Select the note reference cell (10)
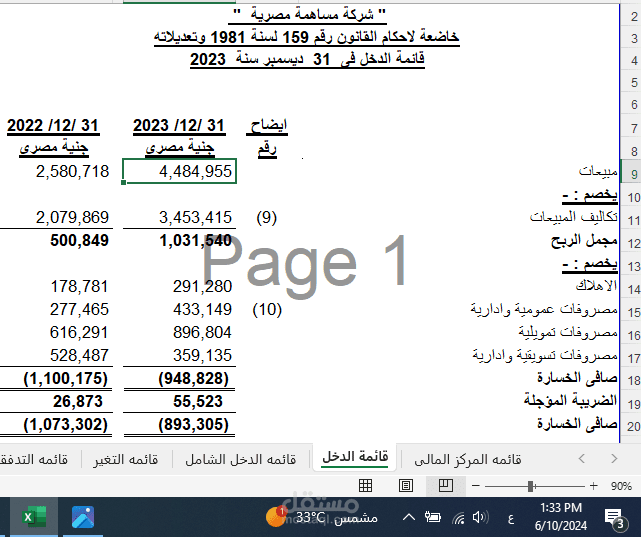This screenshot has height=537, width=641. [267, 309]
